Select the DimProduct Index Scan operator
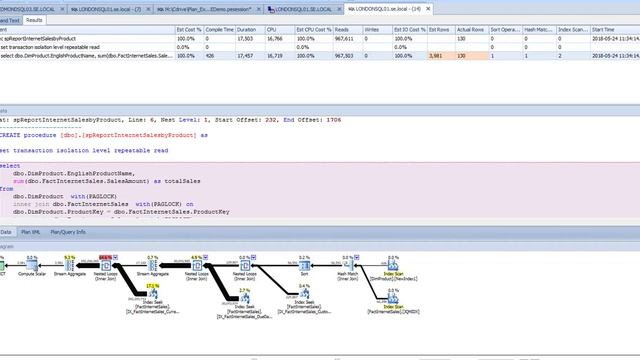 pos(393,268)
